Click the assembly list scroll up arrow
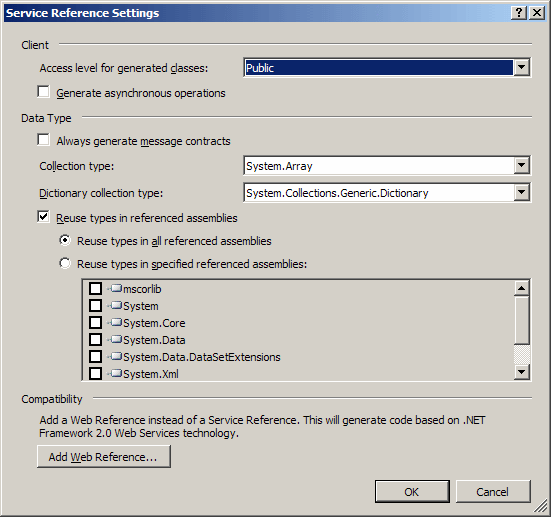551x517 pixels. [x=521, y=289]
